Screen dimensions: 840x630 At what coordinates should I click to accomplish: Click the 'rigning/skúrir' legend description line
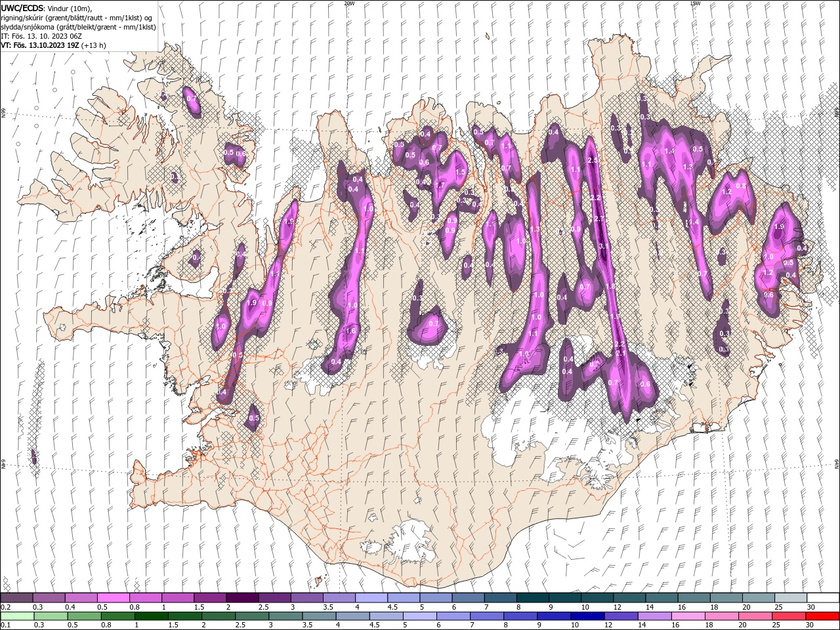(77, 18)
